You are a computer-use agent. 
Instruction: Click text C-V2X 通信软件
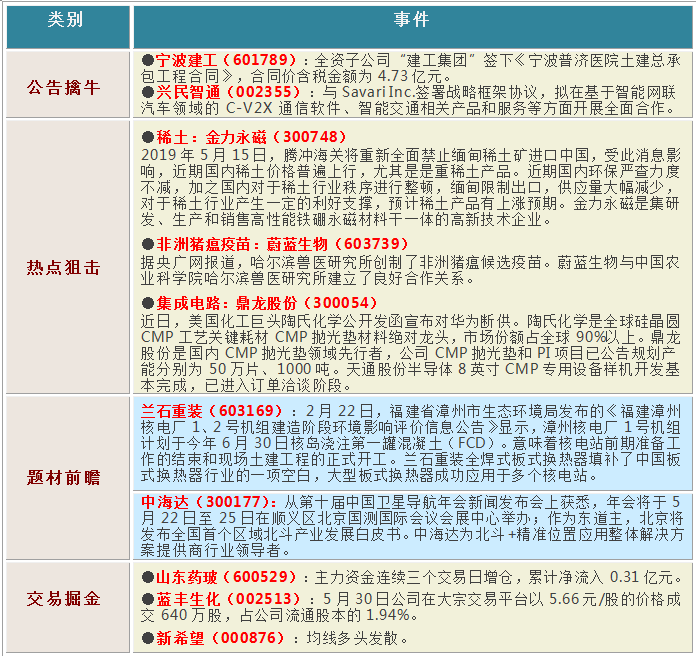[x=283, y=108]
